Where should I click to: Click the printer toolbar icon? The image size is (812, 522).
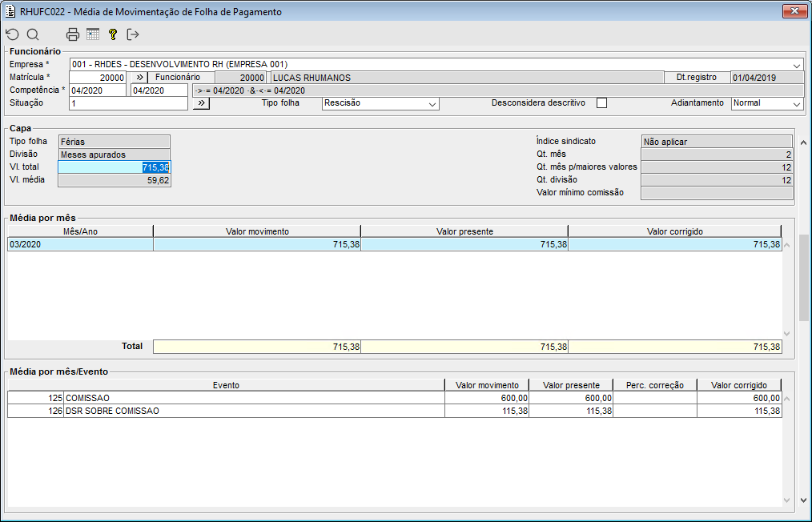pos(73,34)
